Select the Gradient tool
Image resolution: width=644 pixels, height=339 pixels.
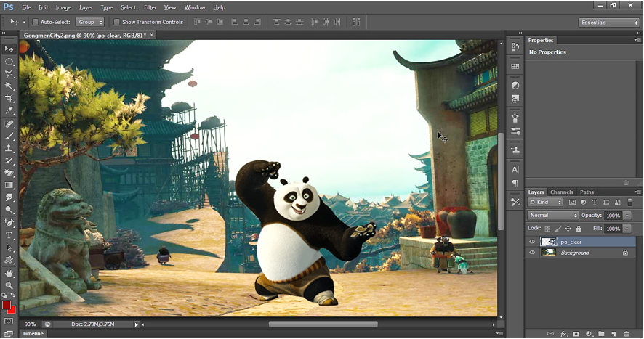pyautogui.click(x=9, y=185)
